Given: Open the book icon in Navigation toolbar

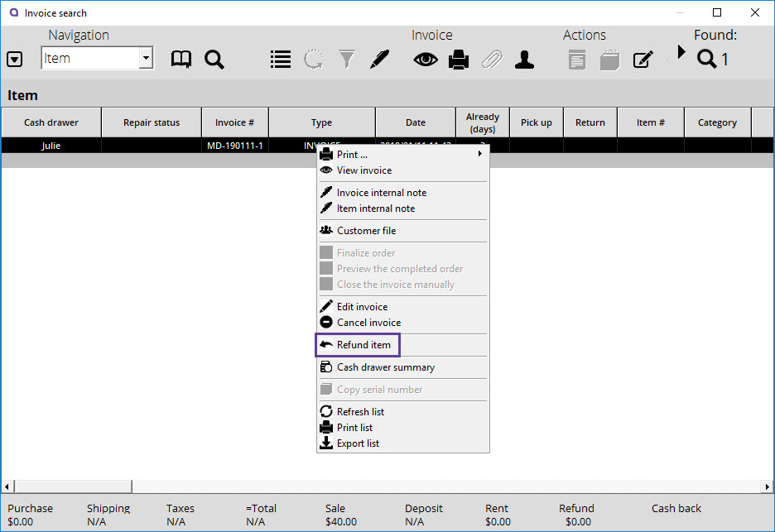Looking at the screenshot, I should point(181,59).
